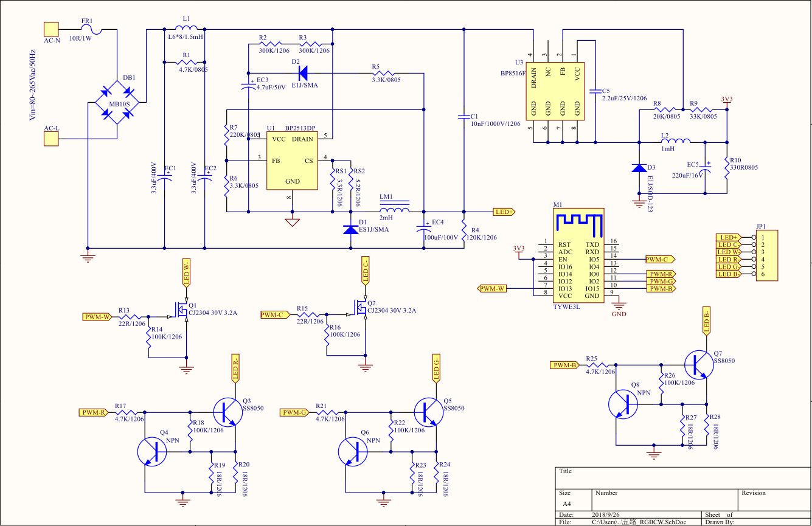Select the R10 330R resistor symbol
The width and height of the screenshot is (812, 526).
point(727,167)
